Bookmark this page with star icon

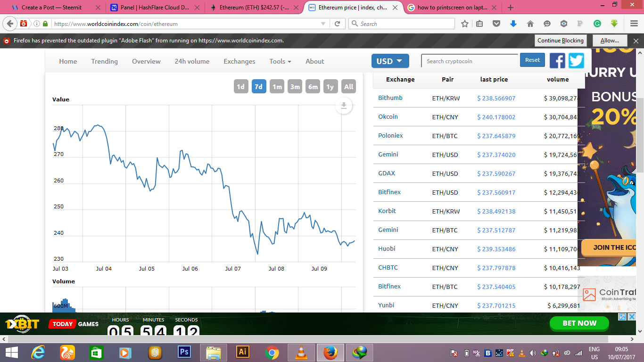pyautogui.click(x=465, y=24)
